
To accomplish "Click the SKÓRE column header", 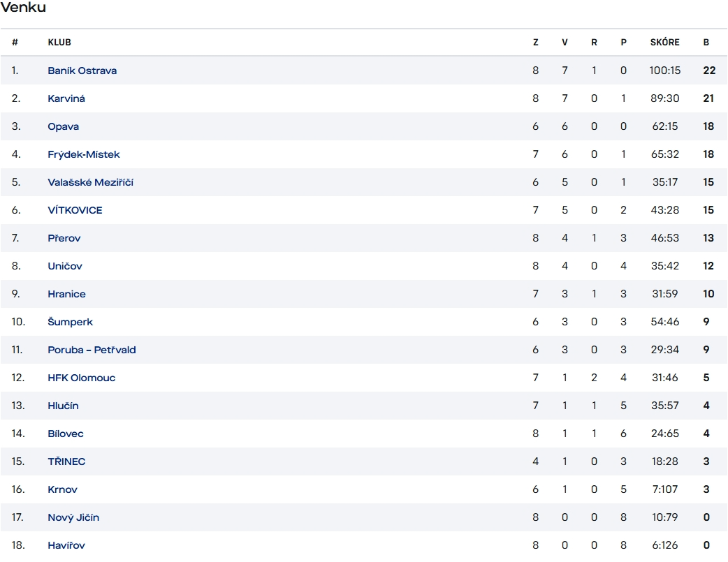I will tap(664, 43).
